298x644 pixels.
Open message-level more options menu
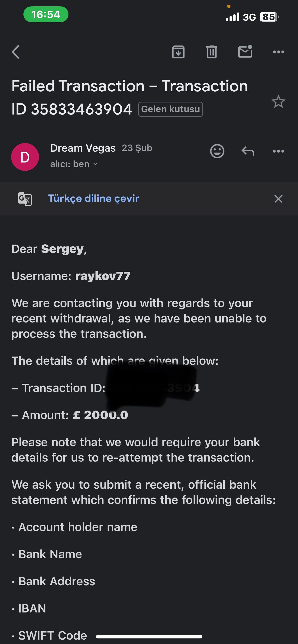278,151
